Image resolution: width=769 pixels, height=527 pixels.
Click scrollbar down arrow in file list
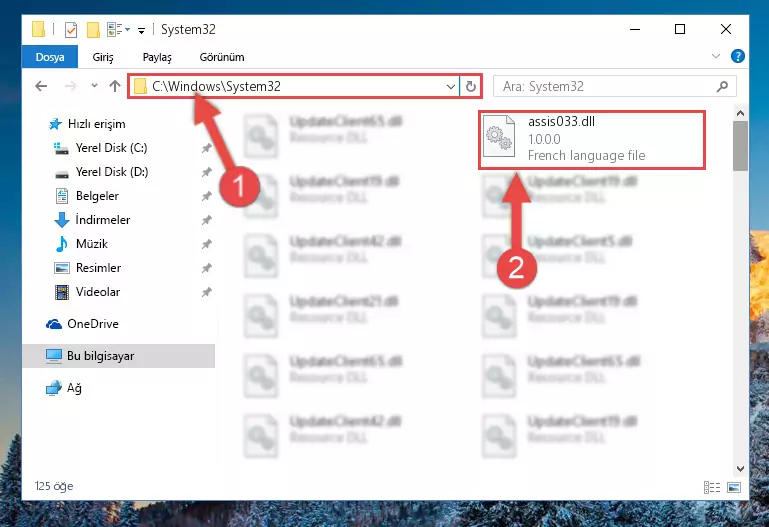[741, 469]
